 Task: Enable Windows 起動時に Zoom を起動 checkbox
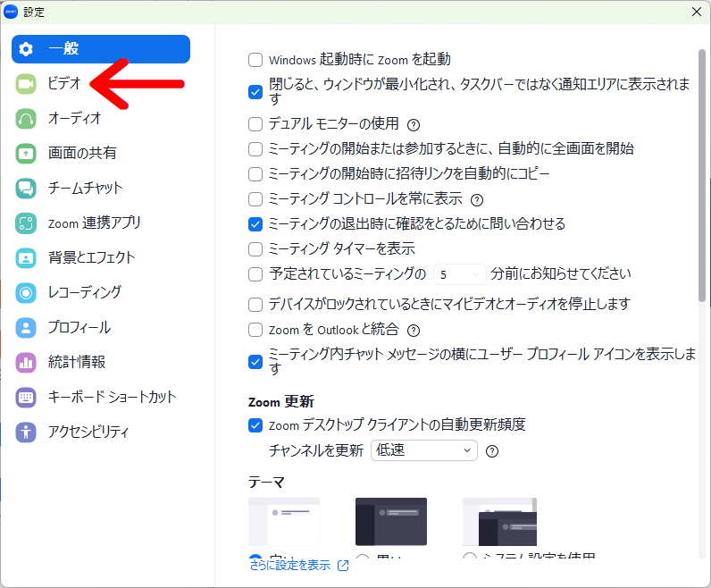[x=255, y=60]
